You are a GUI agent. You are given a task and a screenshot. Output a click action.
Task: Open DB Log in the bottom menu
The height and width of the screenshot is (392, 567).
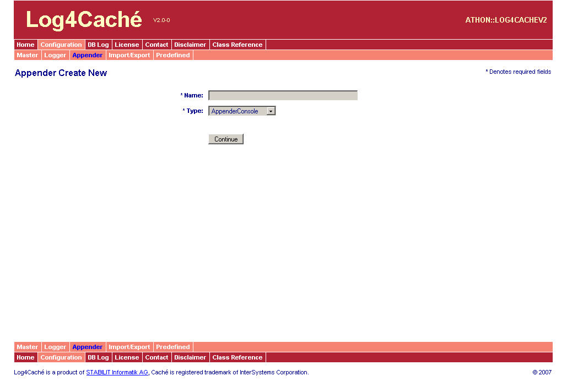pos(98,357)
